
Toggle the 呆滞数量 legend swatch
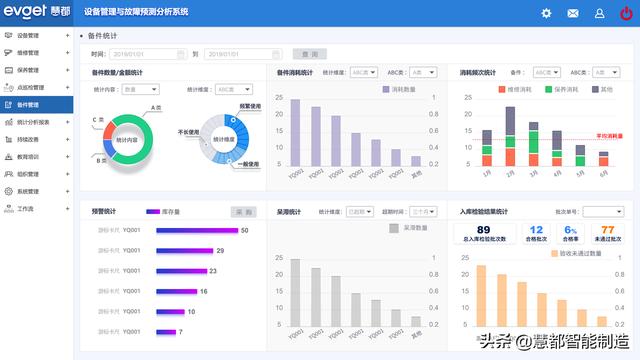pyautogui.click(x=394, y=228)
